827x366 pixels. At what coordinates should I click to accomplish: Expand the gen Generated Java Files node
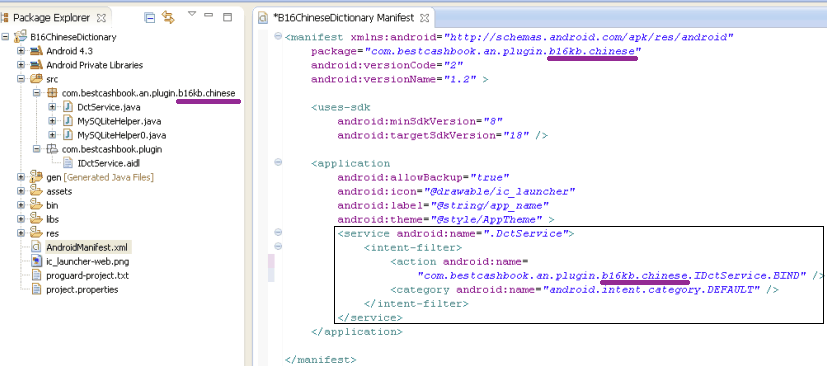tap(20, 177)
